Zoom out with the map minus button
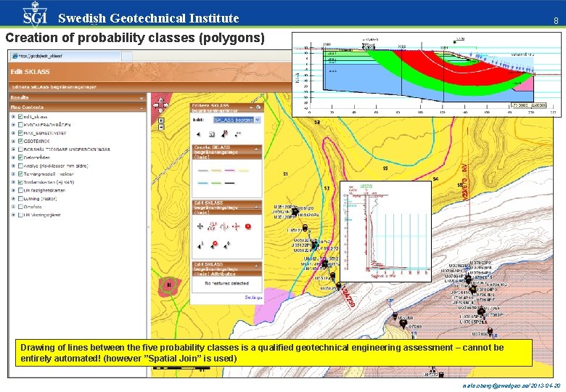The width and height of the screenshot is (566, 392). point(161,127)
